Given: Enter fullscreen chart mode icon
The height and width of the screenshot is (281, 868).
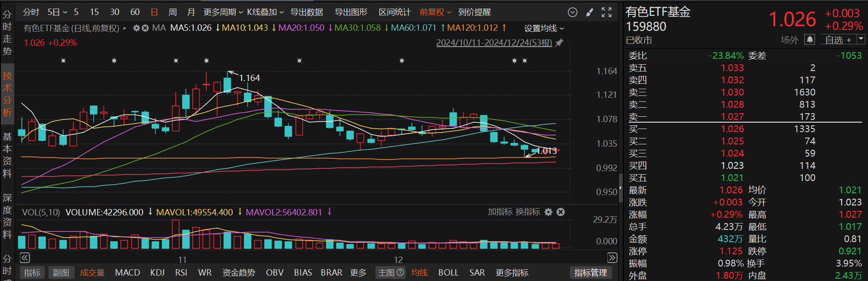Looking at the screenshot, I should point(607,12).
